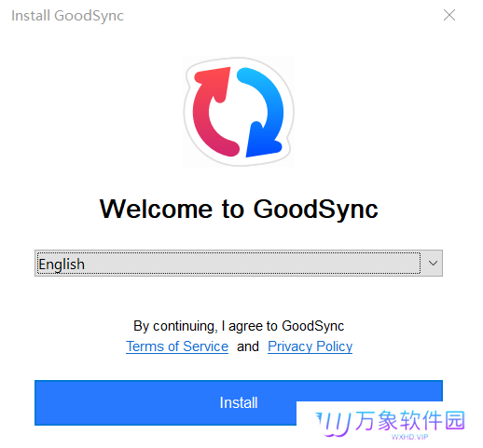Close the Install GoodSync window
The width and height of the screenshot is (483, 448).
click(x=449, y=15)
